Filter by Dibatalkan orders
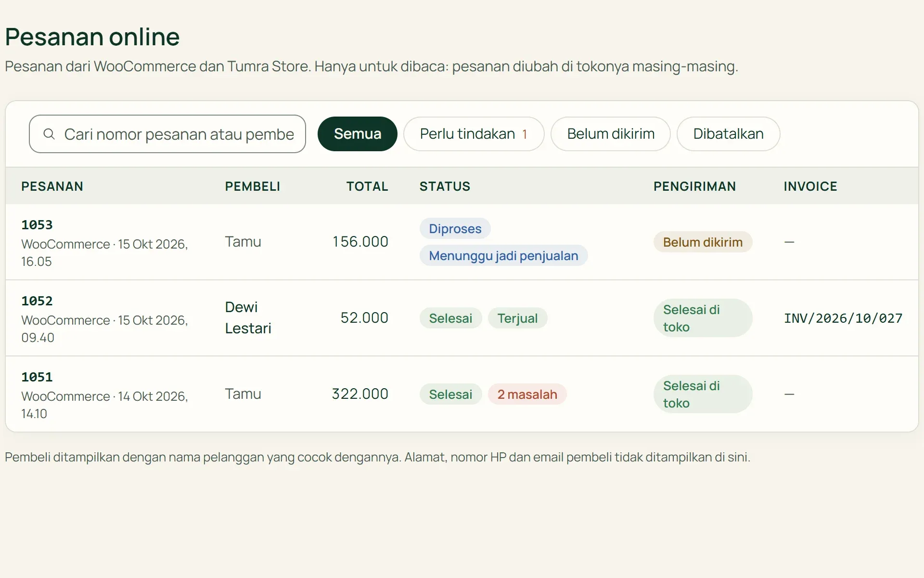This screenshot has height=578, width=924. coord(728,134)
